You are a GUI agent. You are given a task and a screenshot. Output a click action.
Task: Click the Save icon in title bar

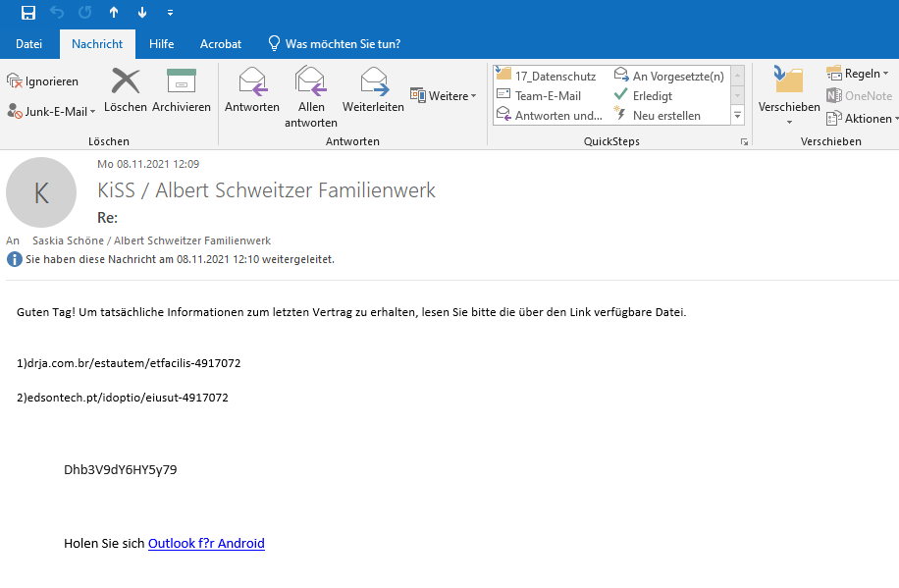pos(27,13)
